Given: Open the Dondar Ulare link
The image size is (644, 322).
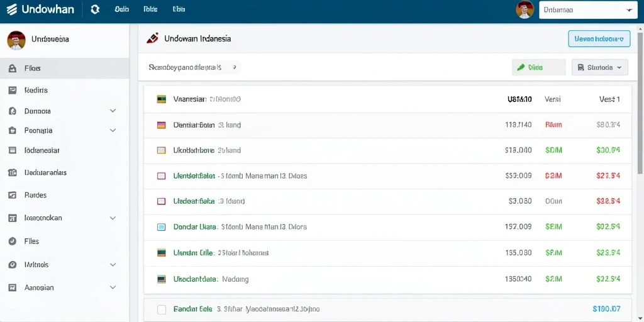Looking at the screenshot, I should [x=195, y=226].
